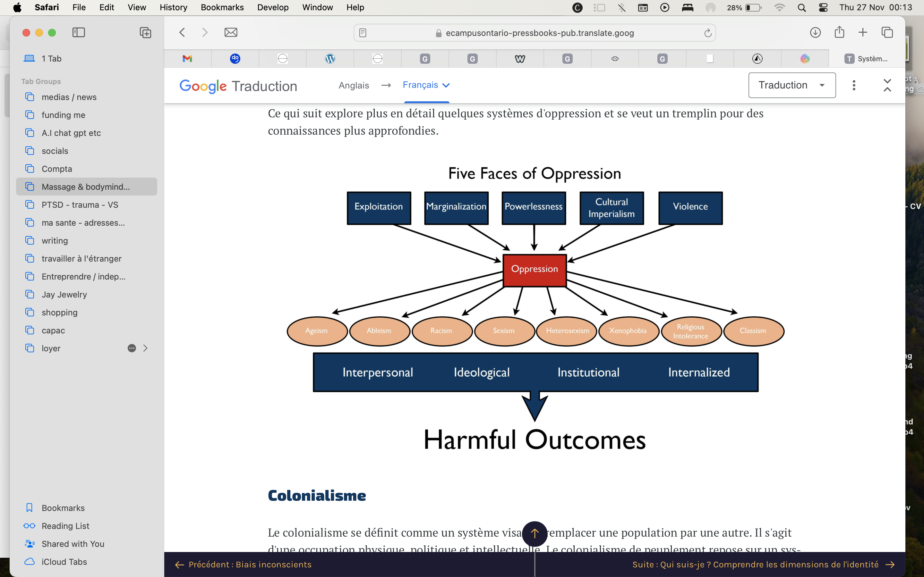Viewport: 924px width, 577px height.
Task: Click the Share icon in toolbar
Action: coord(839,32)
